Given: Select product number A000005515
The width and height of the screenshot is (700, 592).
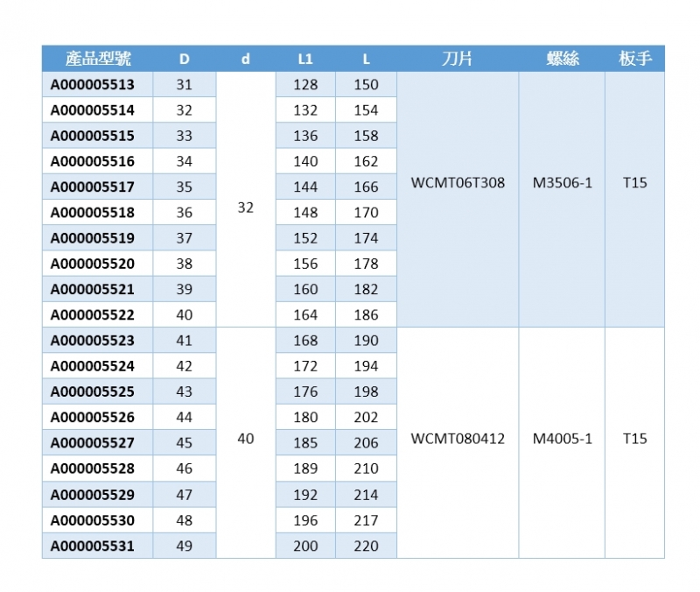Looking at the screenshot, I should coord(93,136).
